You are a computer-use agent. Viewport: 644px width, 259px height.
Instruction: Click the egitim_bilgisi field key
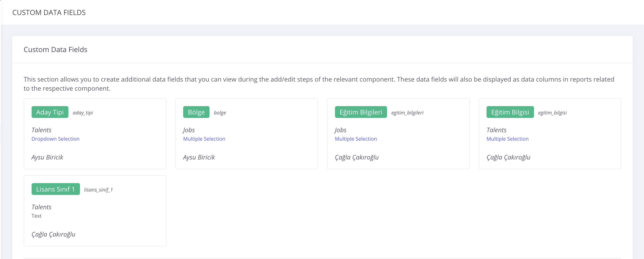coord(552,113)
